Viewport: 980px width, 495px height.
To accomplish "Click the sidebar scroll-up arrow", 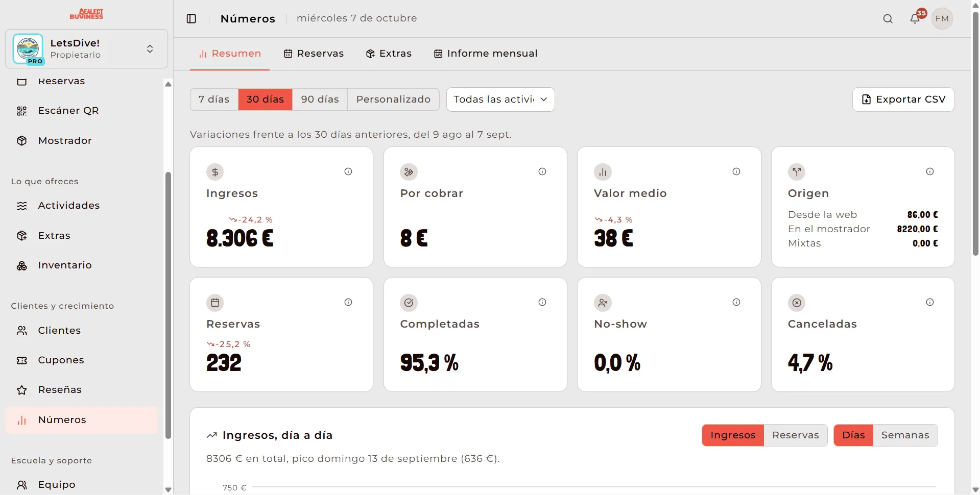I will click(x=168, y=84).
